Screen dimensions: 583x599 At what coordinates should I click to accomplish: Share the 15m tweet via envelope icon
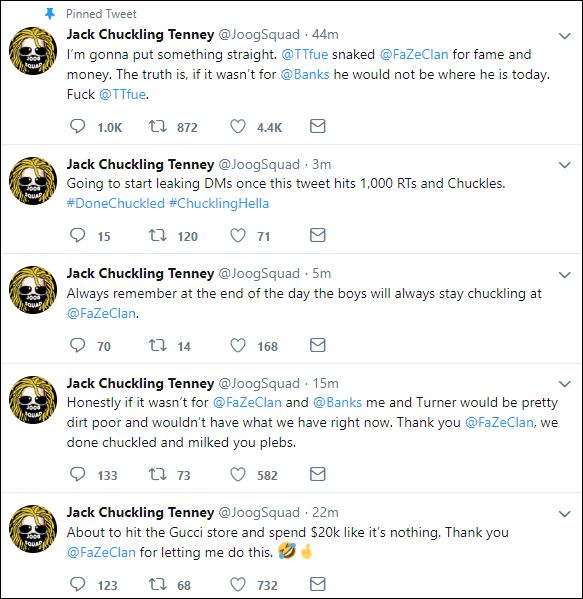317,474
